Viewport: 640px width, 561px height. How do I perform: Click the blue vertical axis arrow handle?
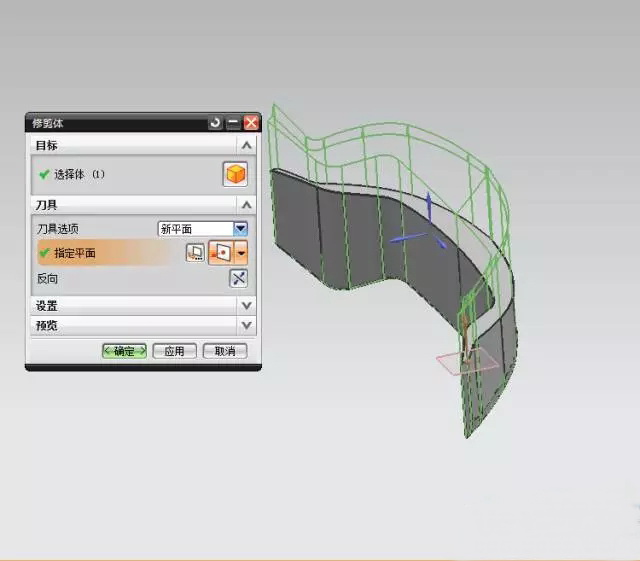[428, 206]
